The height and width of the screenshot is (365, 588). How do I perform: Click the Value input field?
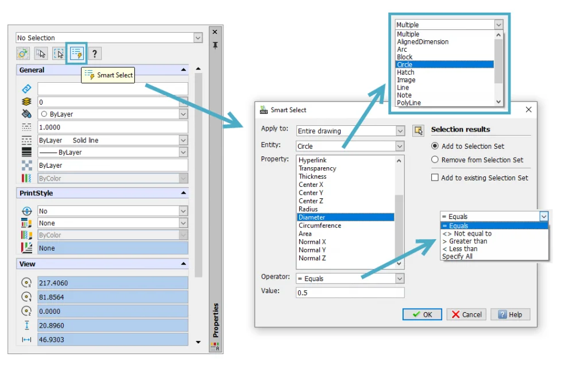[350, 293]
